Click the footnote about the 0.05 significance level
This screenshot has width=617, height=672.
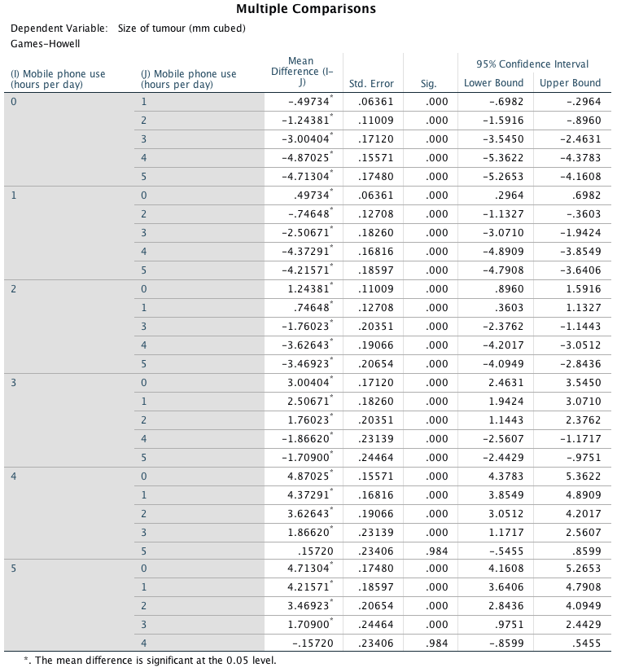pos(151,661)
